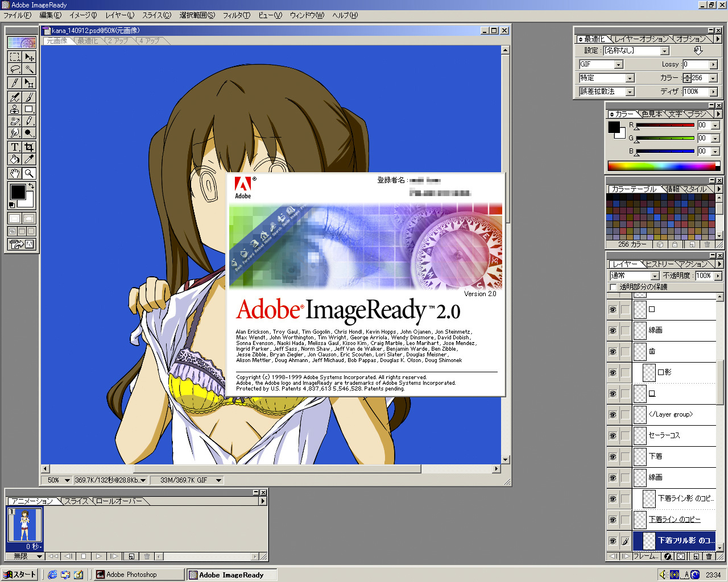Viewport: 728px width, 582px height.
Task: Open the スライス menu
Action: [156, 15]
